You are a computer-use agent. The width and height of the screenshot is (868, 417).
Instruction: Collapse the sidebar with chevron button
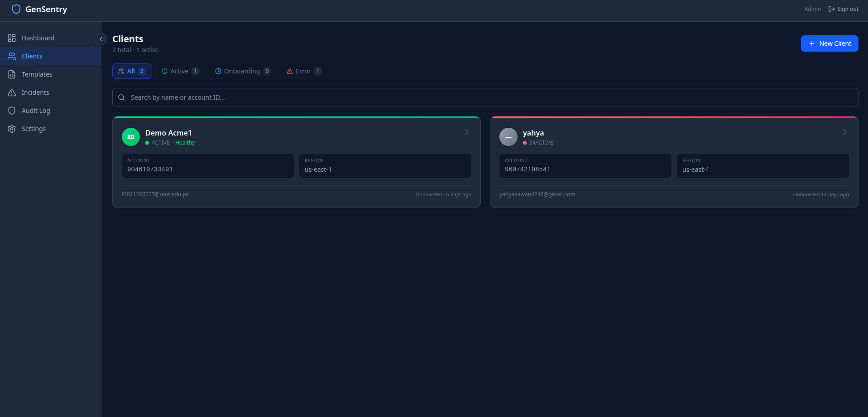click(x=101, y=39)
